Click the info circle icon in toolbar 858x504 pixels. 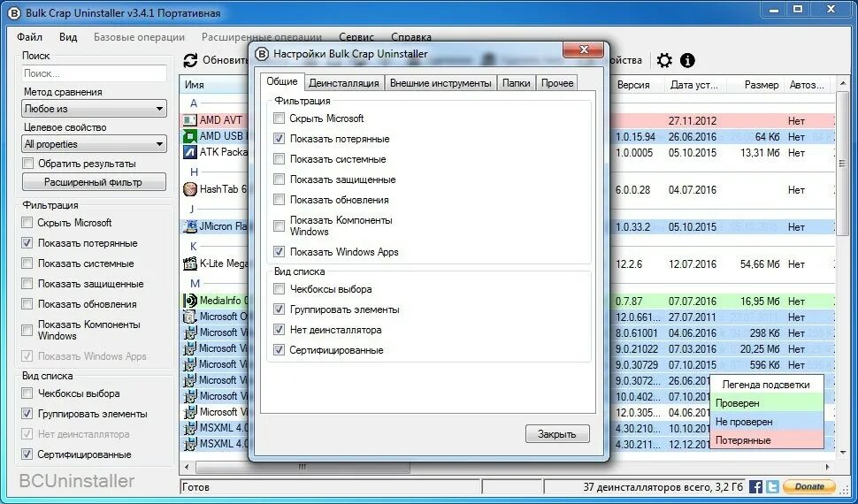coord(687,60)
